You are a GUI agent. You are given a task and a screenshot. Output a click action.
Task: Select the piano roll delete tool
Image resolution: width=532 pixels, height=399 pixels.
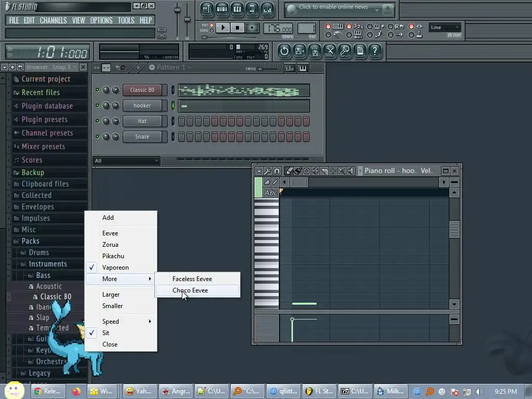(x=307, y=170)
